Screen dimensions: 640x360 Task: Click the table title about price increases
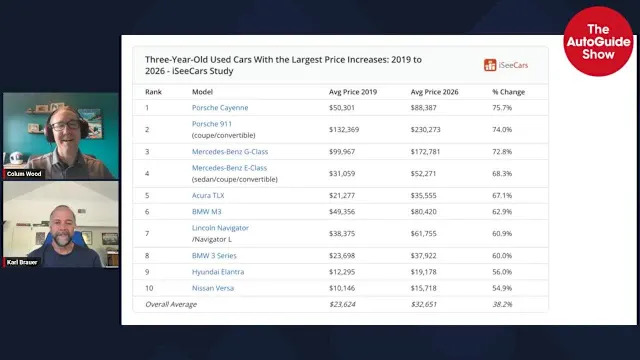point(283,65)
